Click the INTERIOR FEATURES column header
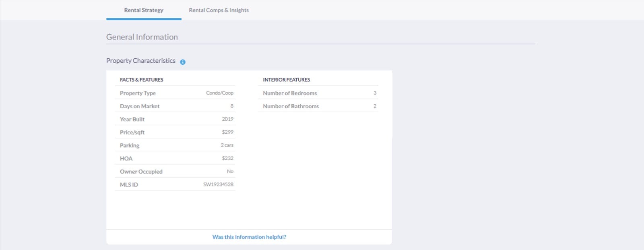The width and height of the screenshot is (644, 250). coord(286,80)
